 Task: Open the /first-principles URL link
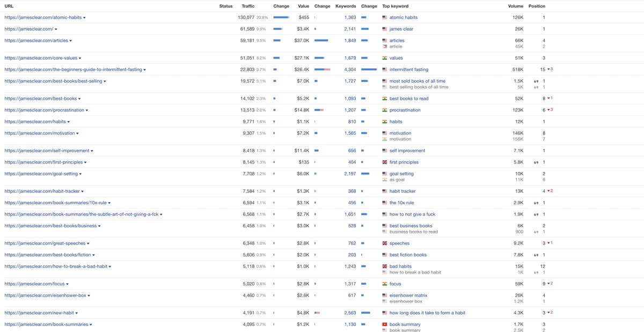tap(43, 163)
